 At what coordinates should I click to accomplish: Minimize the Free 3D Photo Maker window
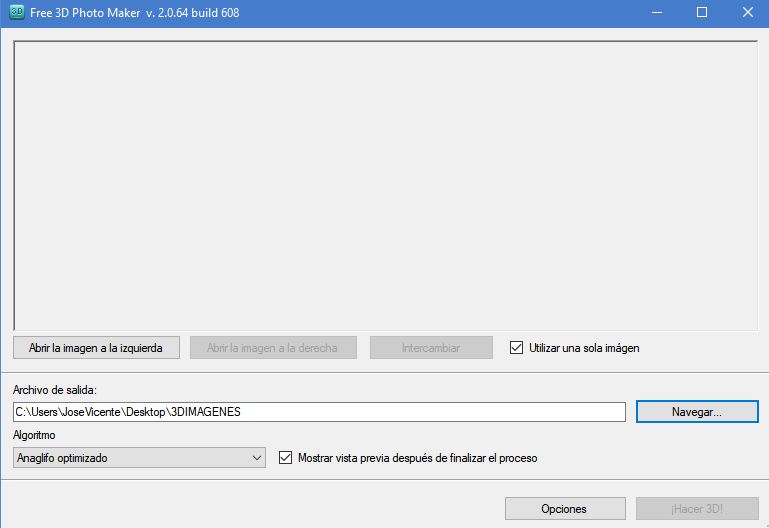pyautogui.click(x=655, y=12)
